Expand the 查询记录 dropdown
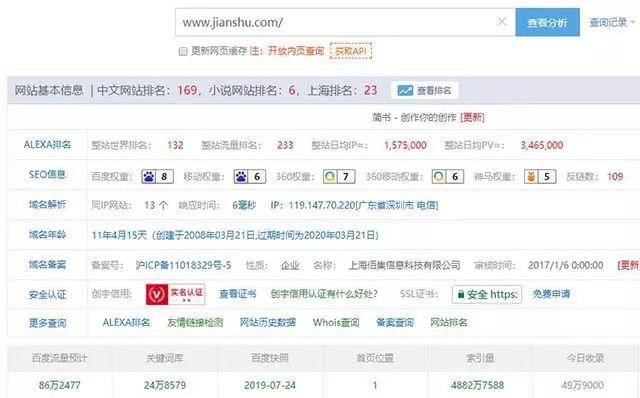 tap(612, 22)
